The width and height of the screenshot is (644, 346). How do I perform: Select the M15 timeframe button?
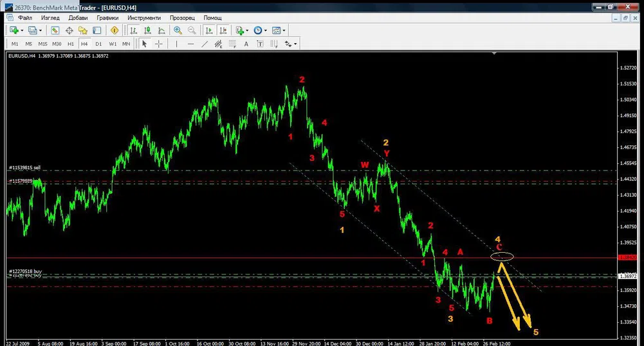click(x=42, y=44)
